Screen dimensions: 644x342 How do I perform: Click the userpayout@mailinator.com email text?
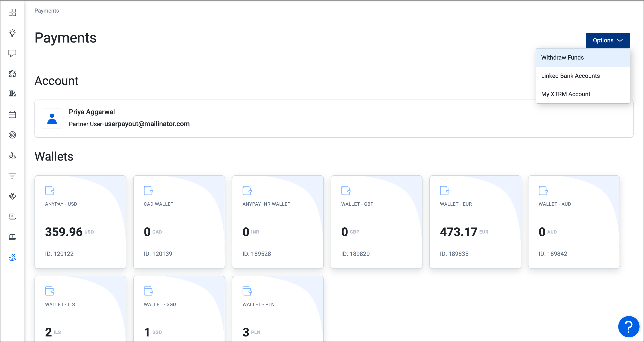[147, 124]
